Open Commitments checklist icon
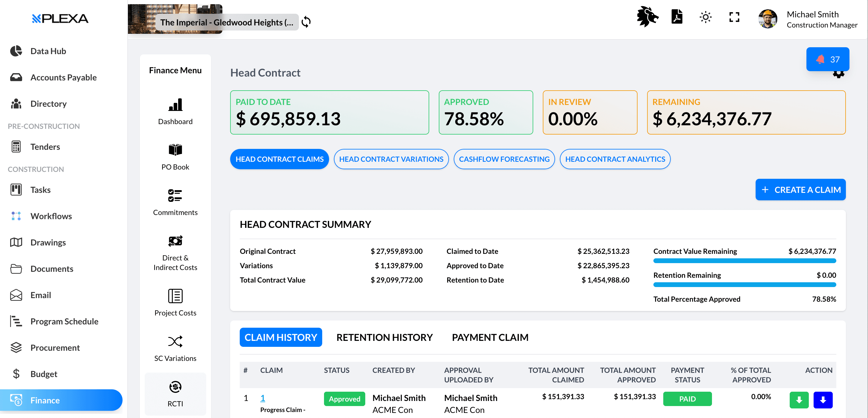The height and width of the screenshot is (418, 868). point(175,196)
